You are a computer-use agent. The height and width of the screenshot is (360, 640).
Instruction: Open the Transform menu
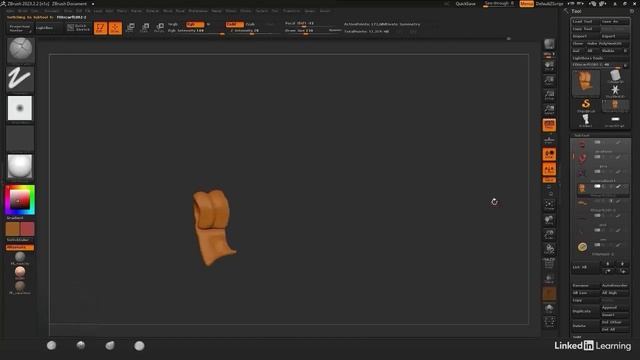(291, 11)
